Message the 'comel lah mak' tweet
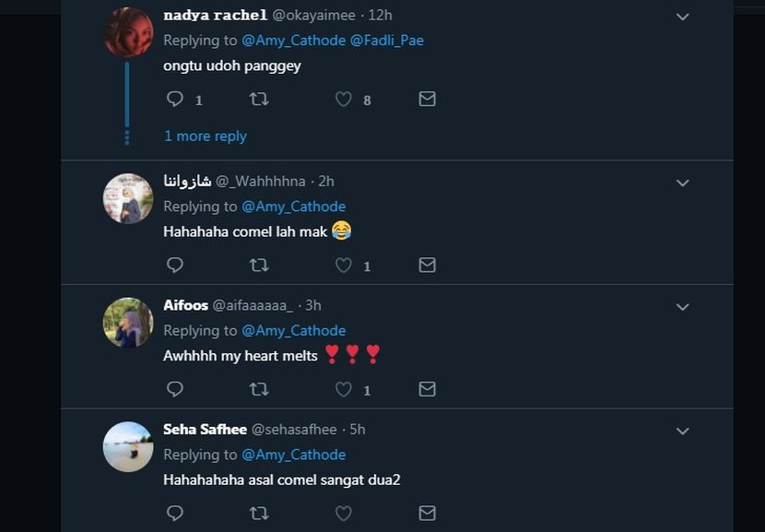The width and height of the screenshot is (765, 532). tap(427, 265)
